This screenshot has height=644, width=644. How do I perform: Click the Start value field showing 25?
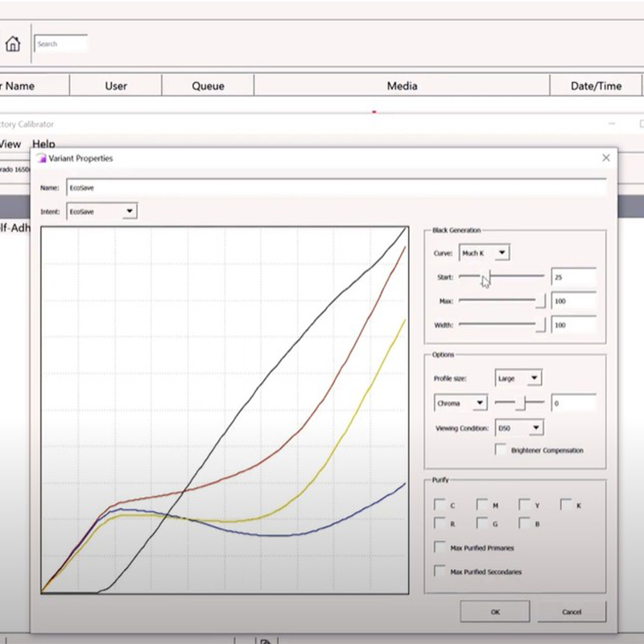pyautogui.click(x=574, y=277)
